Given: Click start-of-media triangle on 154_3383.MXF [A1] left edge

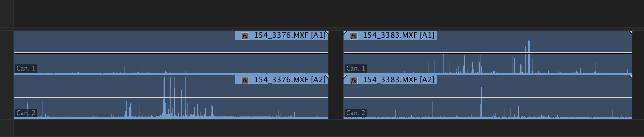Looking at the screenshot, I should (x=345, y=33).
